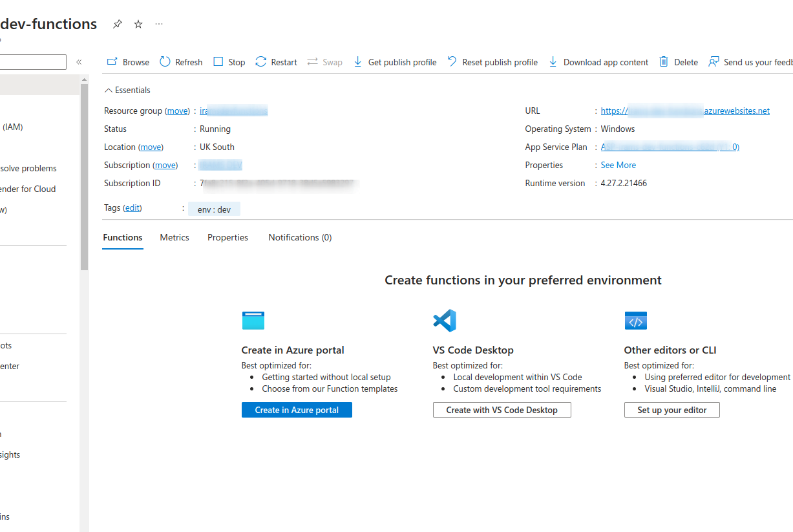Collapse the left menu with double chevron
This screenshot has width=793, height=532.
coord(79,62)
